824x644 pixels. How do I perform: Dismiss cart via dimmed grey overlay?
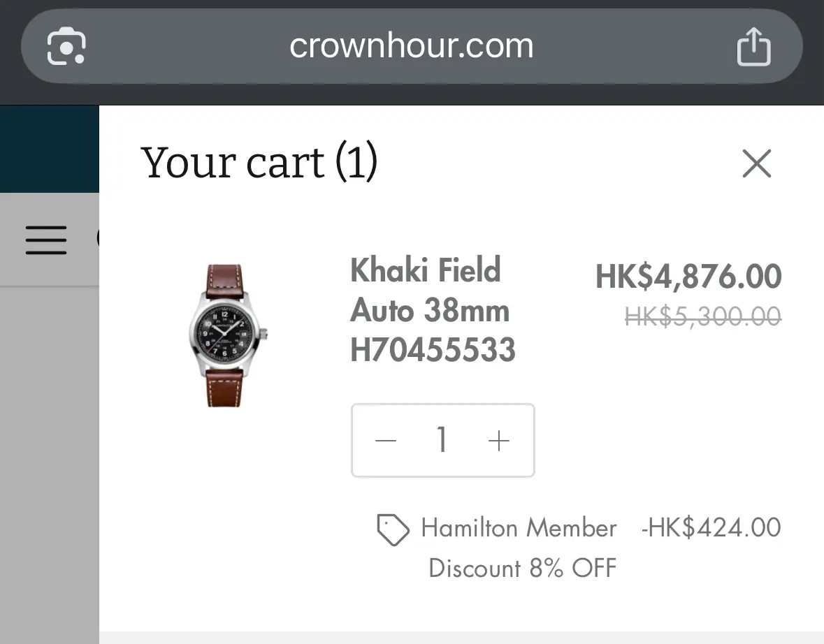50,462
